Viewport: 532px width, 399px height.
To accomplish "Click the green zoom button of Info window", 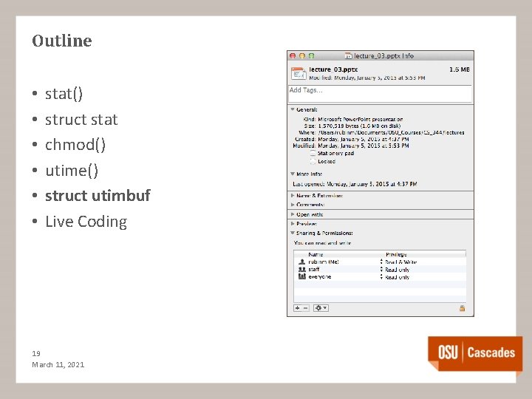I will (x=311, y=55).
